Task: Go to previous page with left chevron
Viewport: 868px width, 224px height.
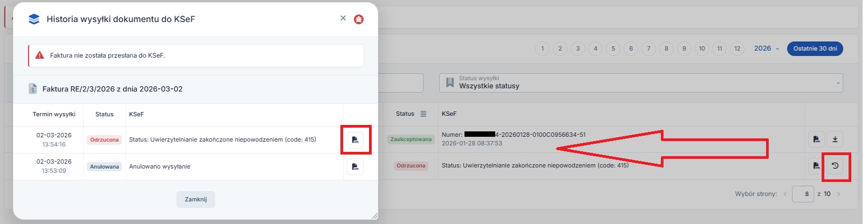Action: point(785,194)
